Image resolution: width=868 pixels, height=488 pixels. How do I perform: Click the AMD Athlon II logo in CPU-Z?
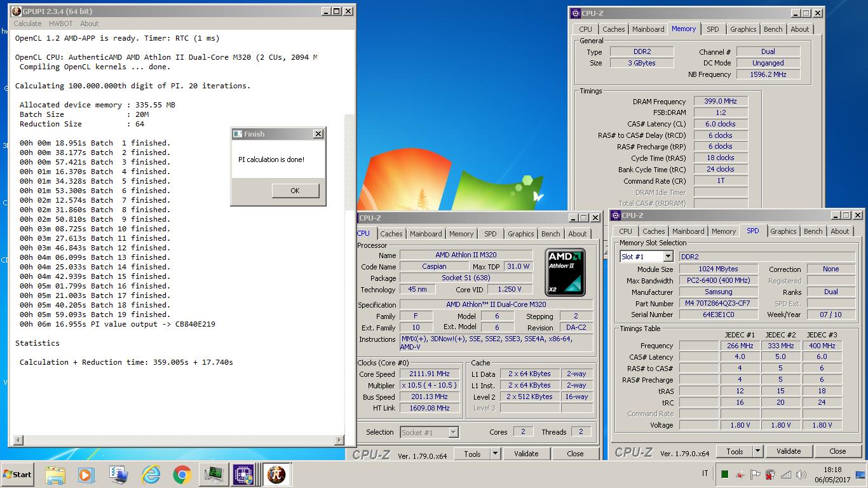point(566,272)
